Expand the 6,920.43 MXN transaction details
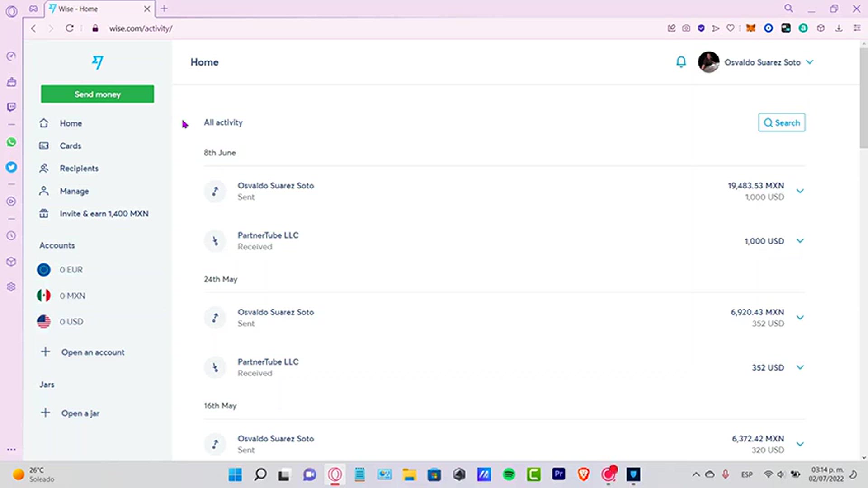Screen dimensions: 868x488 [x=800, y=318]
